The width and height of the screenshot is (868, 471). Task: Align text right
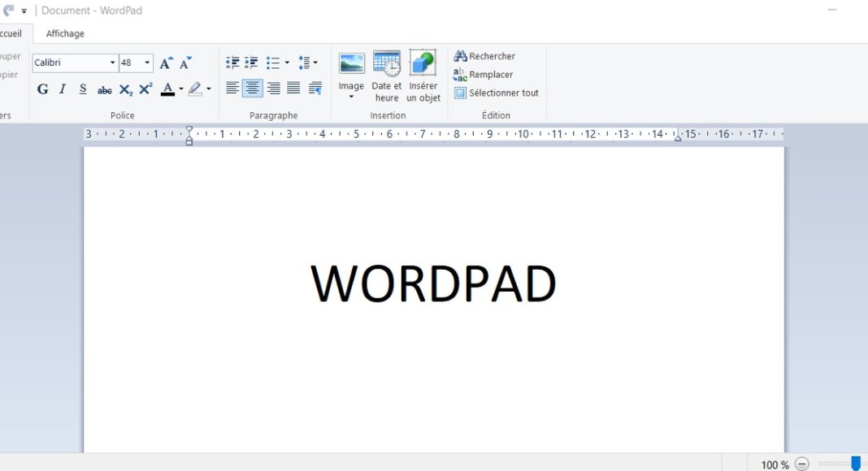[x=273, y=88]
